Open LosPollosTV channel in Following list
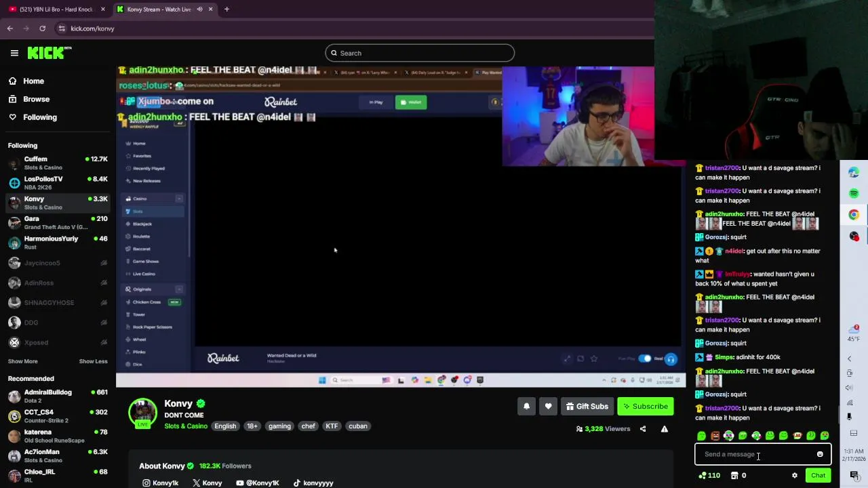 pos(58,183)
